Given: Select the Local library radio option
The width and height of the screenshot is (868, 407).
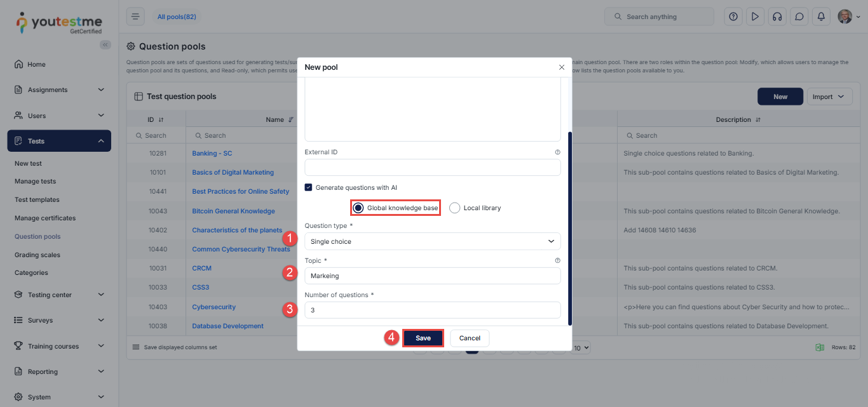Looking at the screenshot, I should [x=454, y=208].
